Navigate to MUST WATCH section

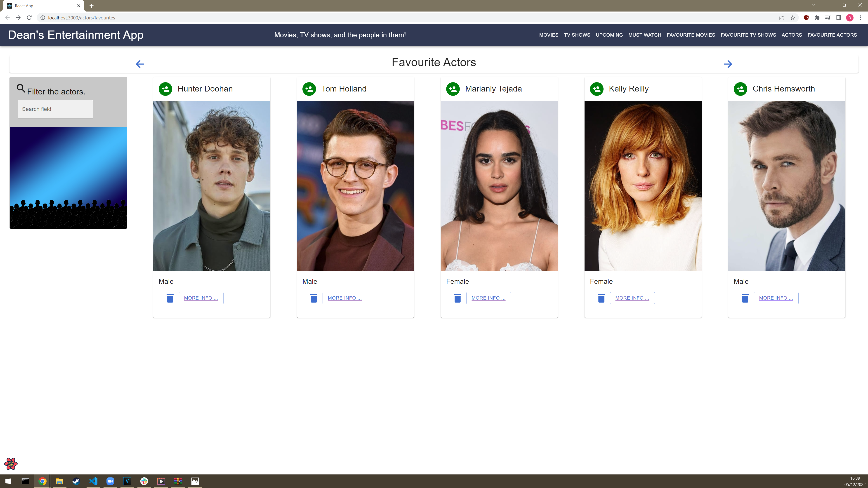tap(644, 35)
